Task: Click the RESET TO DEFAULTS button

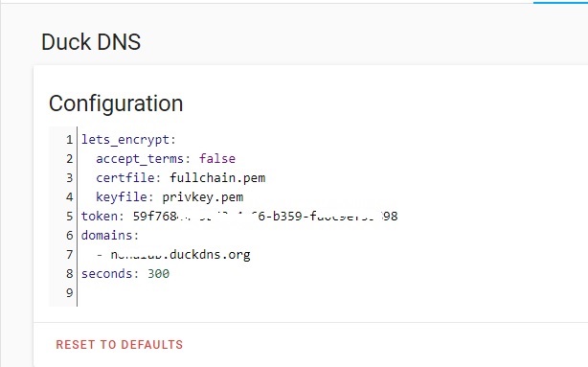Action: point(120,345)
